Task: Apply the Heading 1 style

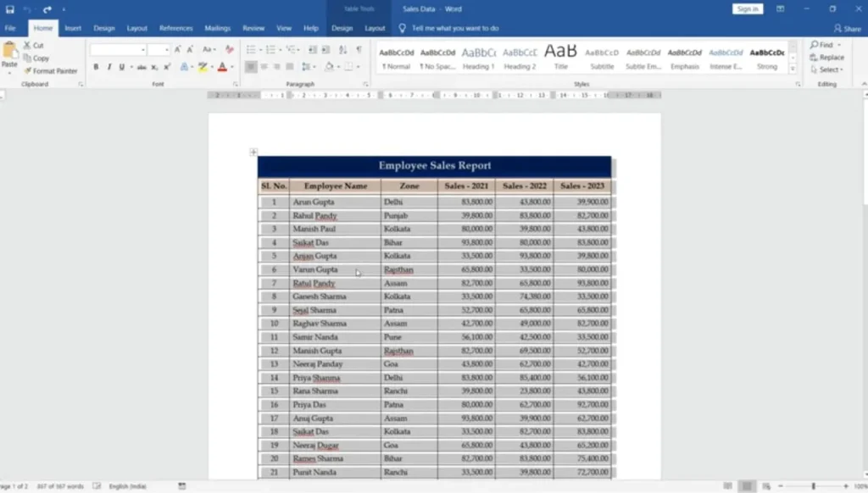Action: (x=479, y=58)
